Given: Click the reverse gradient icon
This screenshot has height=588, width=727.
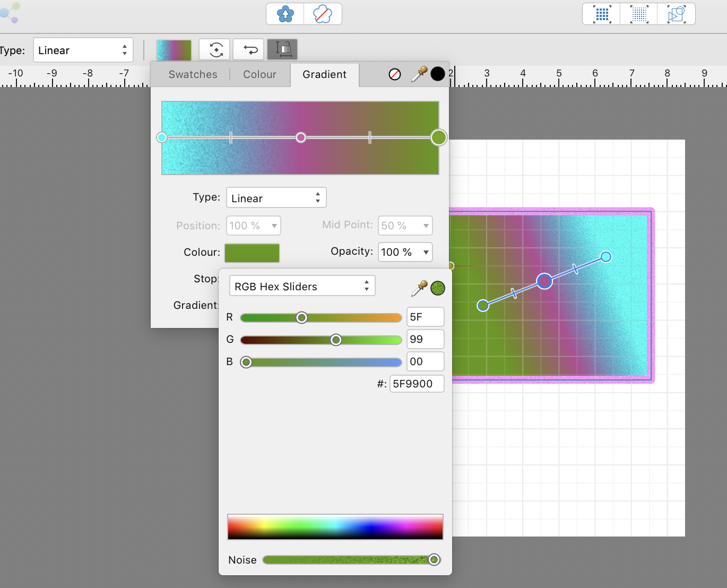Looking at the screenshot, I should coord(248,49).
